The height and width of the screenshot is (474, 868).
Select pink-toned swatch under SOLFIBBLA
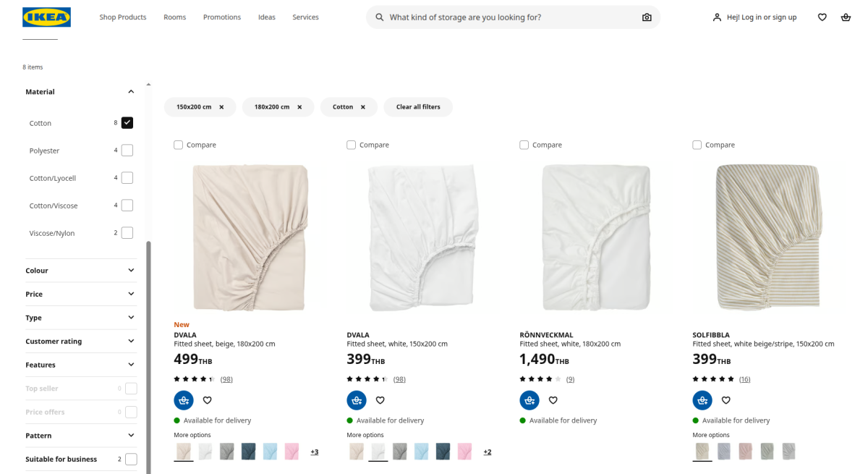[x=745, y=452]
